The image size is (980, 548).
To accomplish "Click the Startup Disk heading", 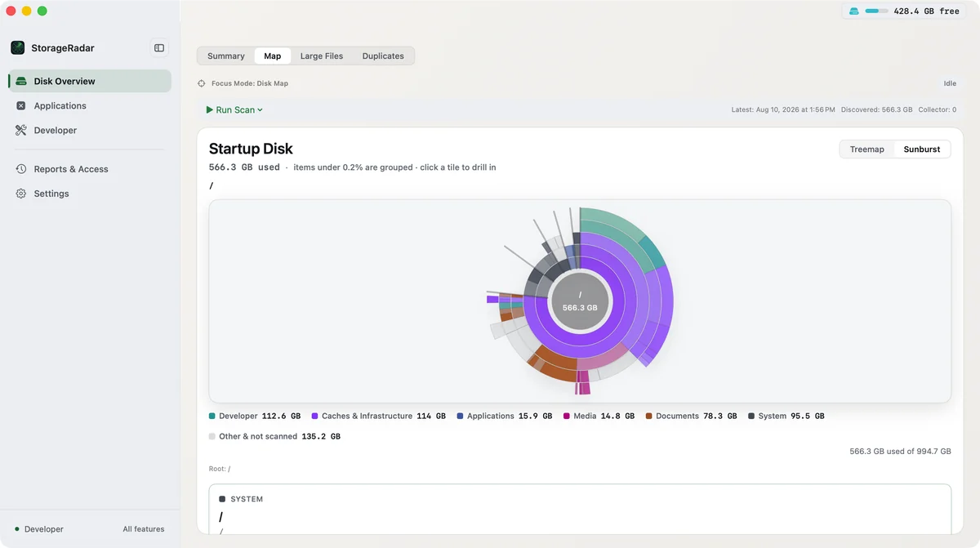I will click(x=251, y=149).
